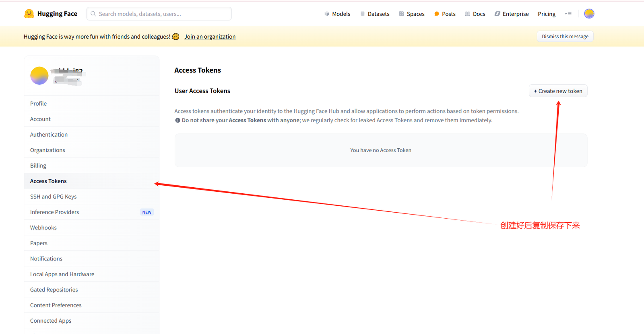Image resolution: width=644 pixels, height=334 pixels.
Task: Click the Enterprise icon in navbar
Action: pyautogui.click(x=497, y=14)
